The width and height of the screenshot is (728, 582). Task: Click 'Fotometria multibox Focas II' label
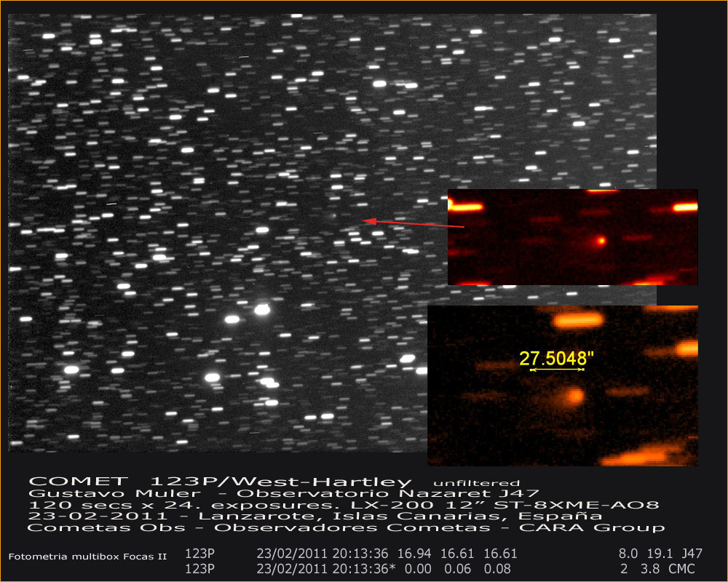coord(88,557)
